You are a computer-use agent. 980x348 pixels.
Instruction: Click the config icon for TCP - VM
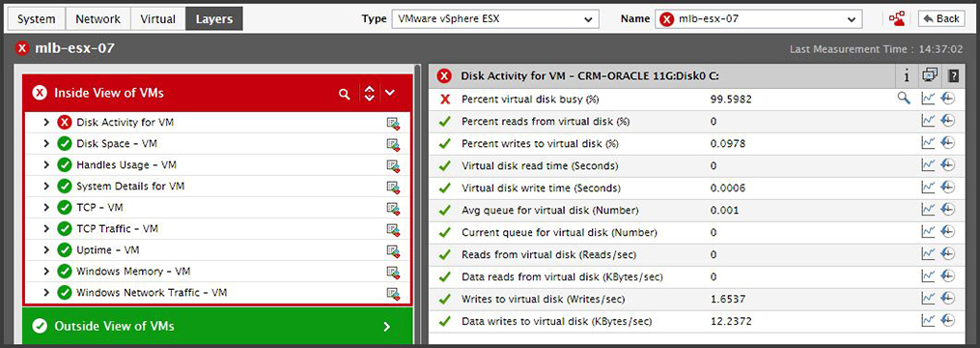(393, 209)
